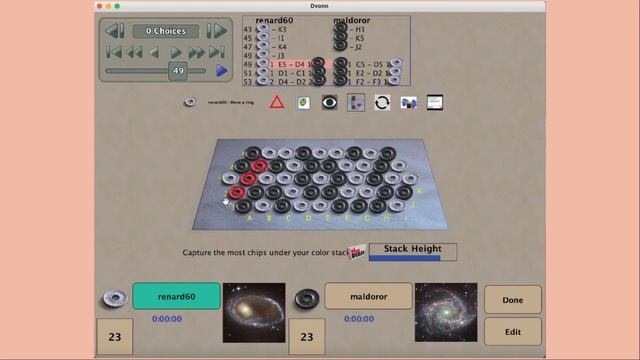This screenshot has height=360, width=640.
Task: Click the double-arrow fast rewind button
Action: point(134,52)
